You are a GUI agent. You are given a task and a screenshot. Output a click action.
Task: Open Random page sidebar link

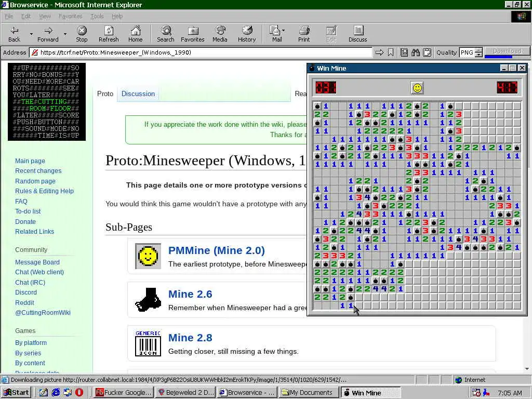tap(35, 181)
